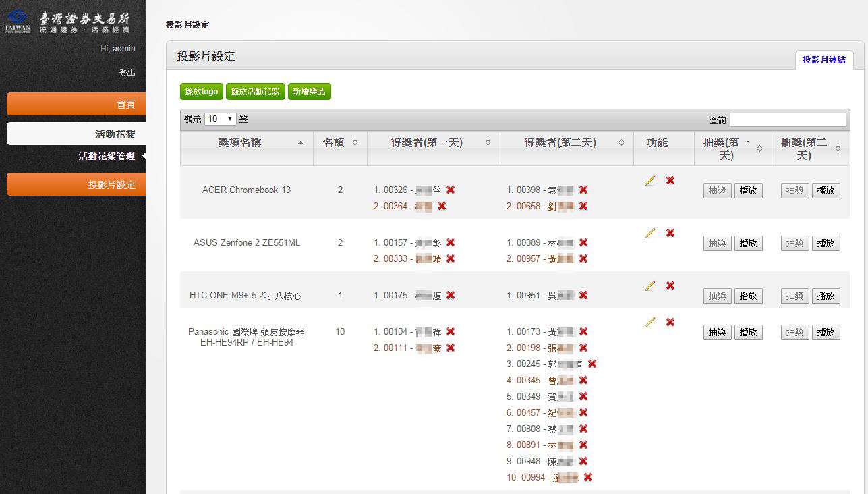
Task: Open 活動花絮 sidebar menu
Action: (76, 134)
